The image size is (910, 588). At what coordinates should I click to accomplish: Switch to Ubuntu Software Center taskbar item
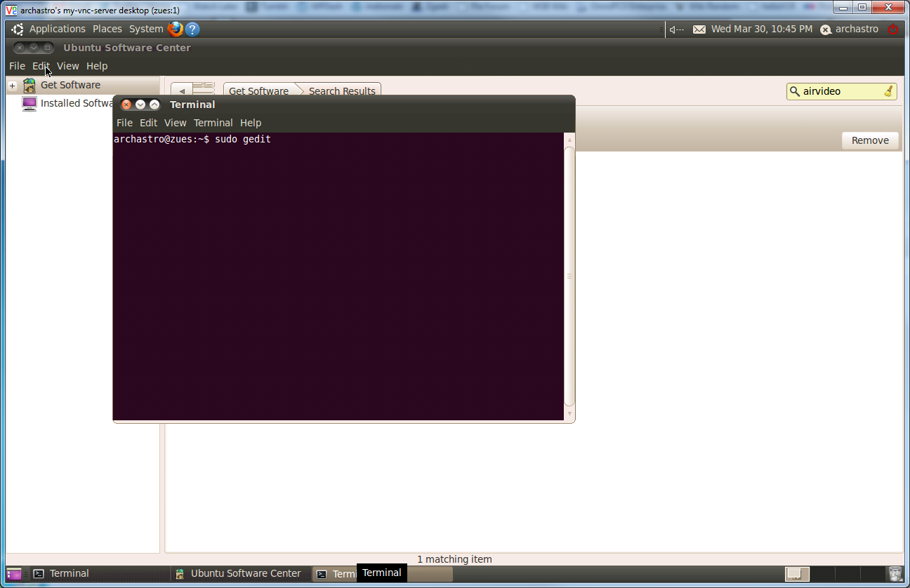[x=239, y=574]
